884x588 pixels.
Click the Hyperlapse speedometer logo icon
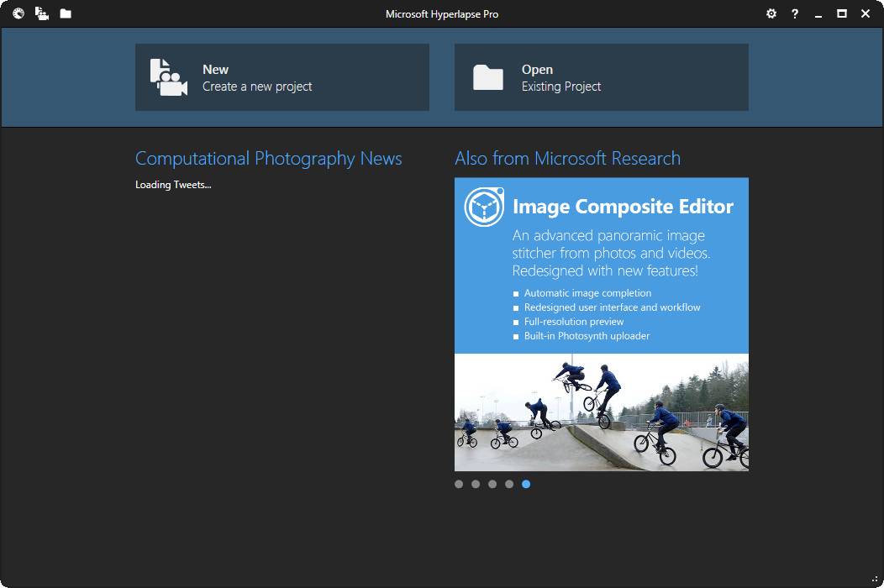[x=18, y=13]
